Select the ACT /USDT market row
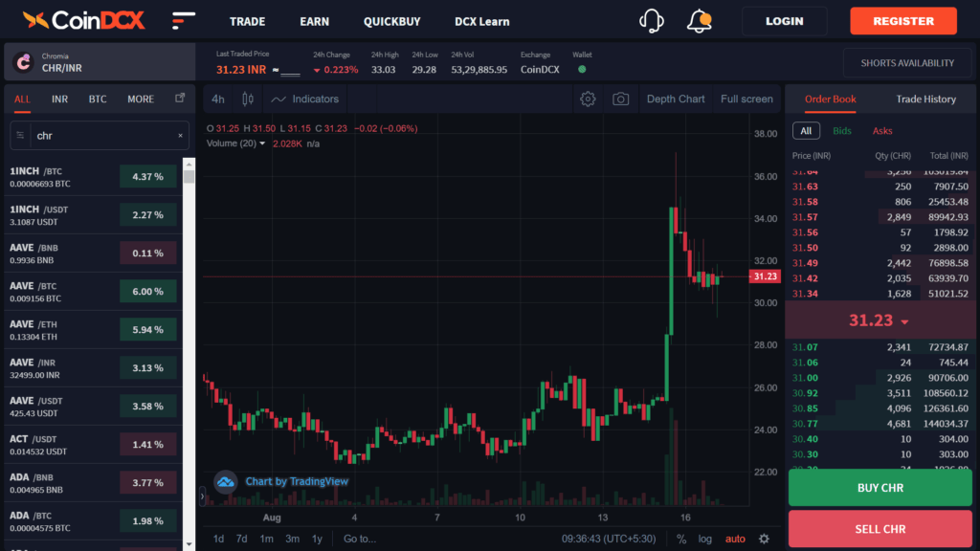The height and width of the screenshot is (551, 980). pyautogui.click(x=93, y=444)
